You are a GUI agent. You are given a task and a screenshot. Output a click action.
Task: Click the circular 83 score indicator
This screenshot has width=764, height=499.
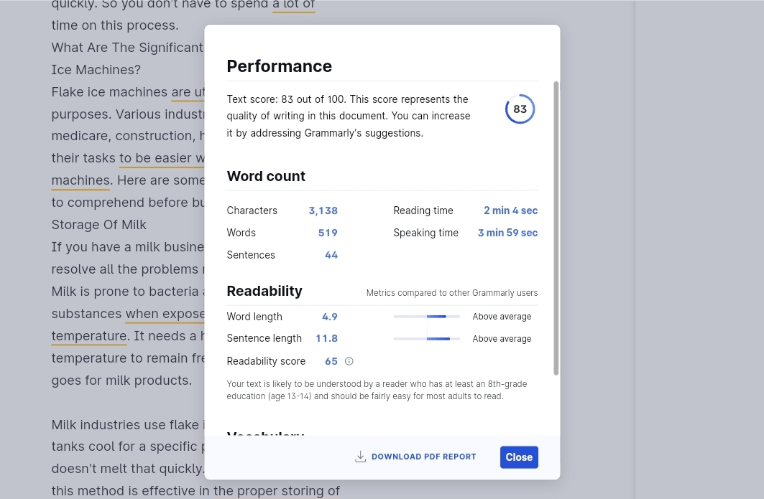click(x=519, y=109)
